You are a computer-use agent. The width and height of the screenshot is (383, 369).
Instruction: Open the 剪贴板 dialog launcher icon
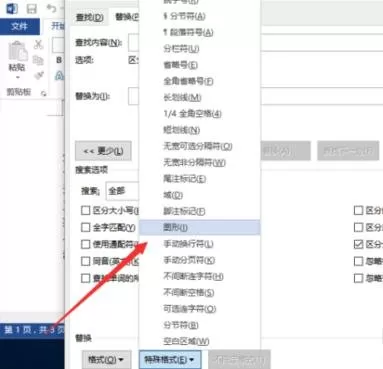pyautogui.click(x=43, y=94)
